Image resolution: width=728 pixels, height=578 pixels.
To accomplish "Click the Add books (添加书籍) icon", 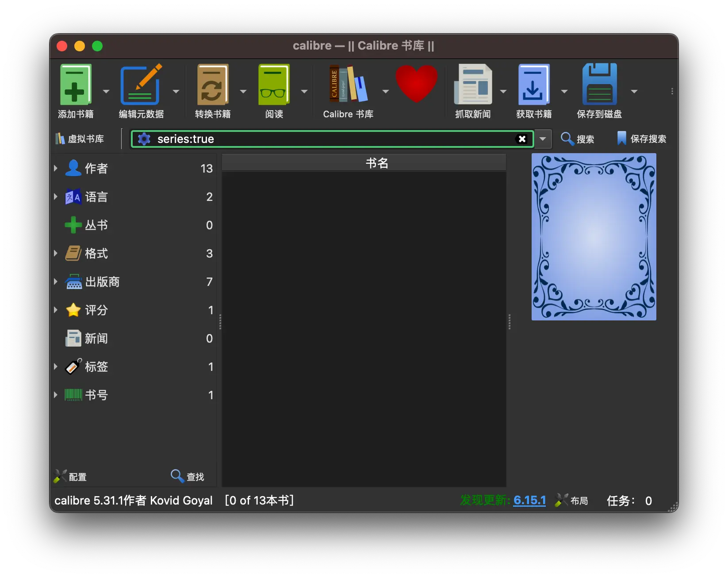I will [x=76, y=85].
